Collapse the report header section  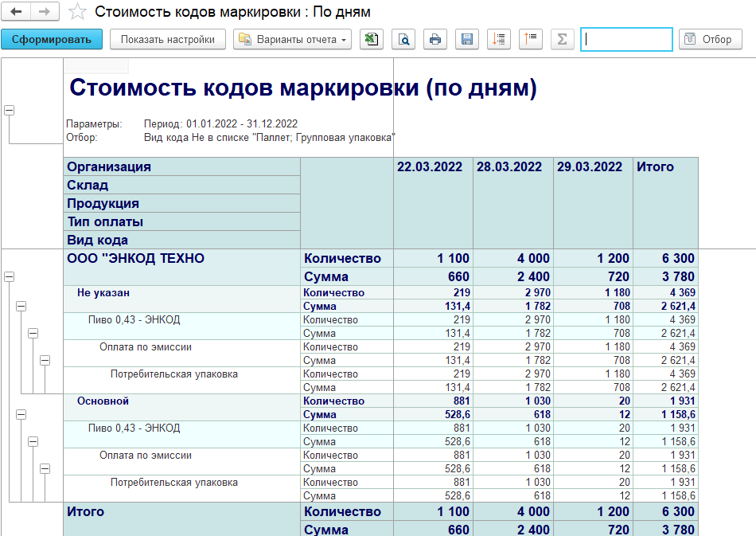[10, 112]
